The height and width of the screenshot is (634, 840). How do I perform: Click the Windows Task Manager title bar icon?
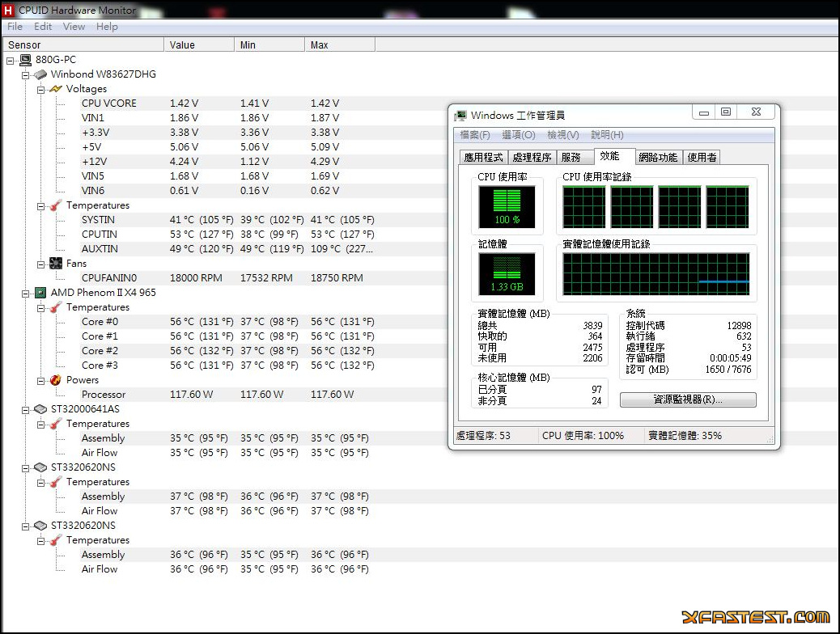(x=460, y=116)
